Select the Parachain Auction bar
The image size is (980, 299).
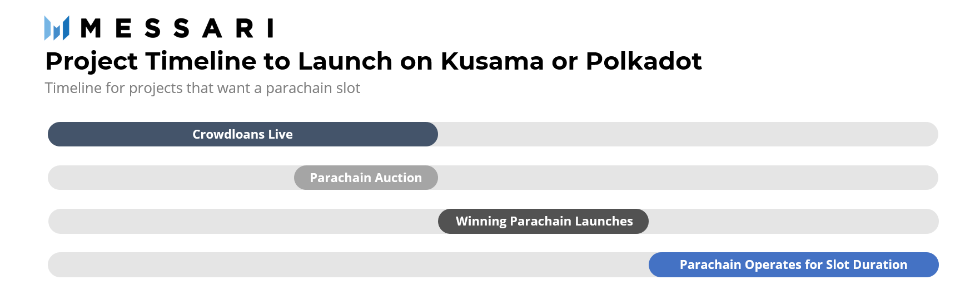click(366, 178)
